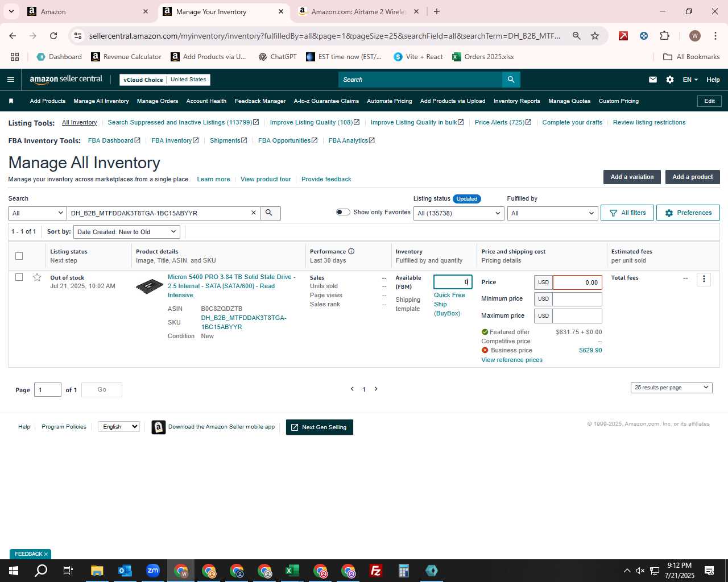Open Outlook from the taskbar
The image size is (728, 582).
[x=125, y=571]
